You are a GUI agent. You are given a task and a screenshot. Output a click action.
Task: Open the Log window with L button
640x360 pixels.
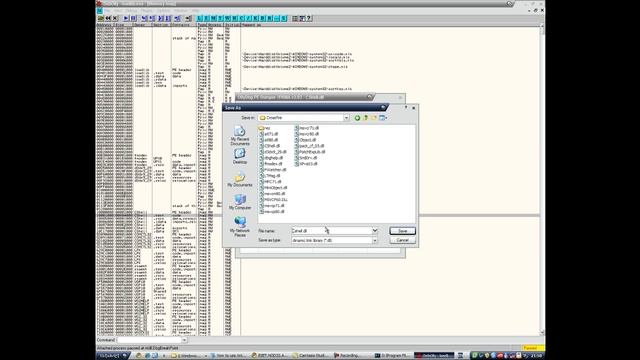tap(199, 18)
